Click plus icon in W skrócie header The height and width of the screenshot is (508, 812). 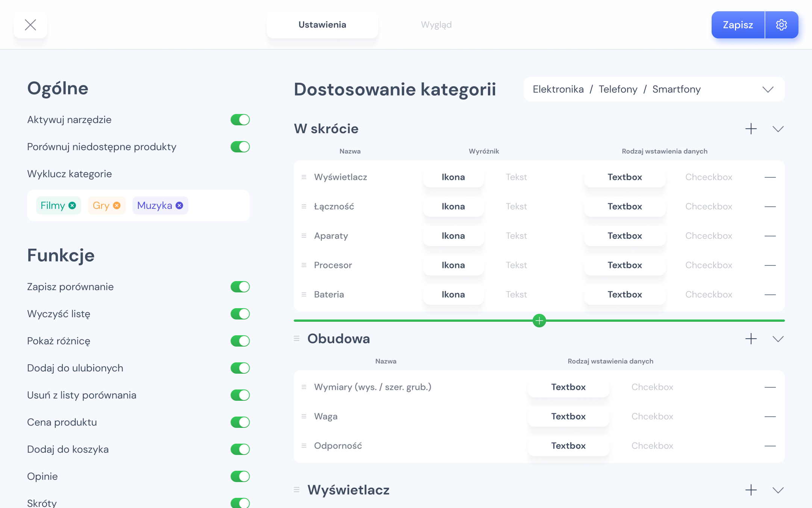tap(751, 129)
